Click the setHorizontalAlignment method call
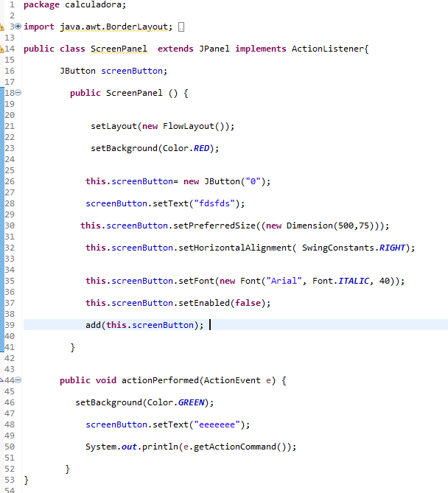The height and width of the screenshot is (493, 448). (235, 248)
